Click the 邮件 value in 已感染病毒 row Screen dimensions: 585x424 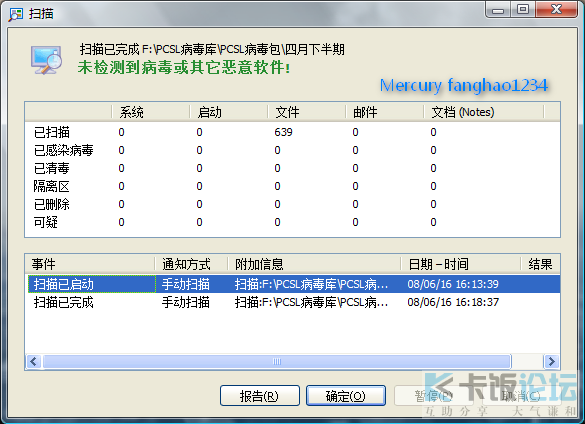[x=355, y=150]
